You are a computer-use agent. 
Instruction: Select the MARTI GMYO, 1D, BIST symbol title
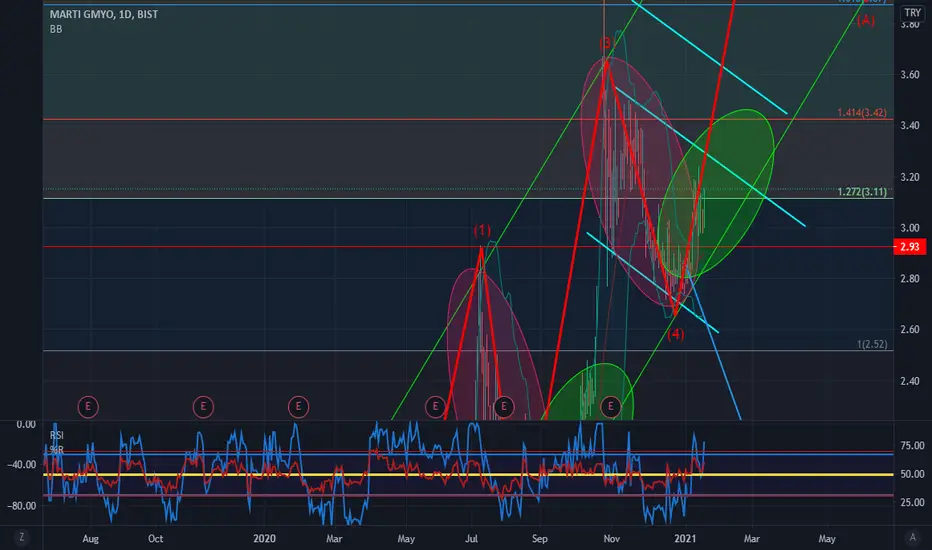pos(104,14)
